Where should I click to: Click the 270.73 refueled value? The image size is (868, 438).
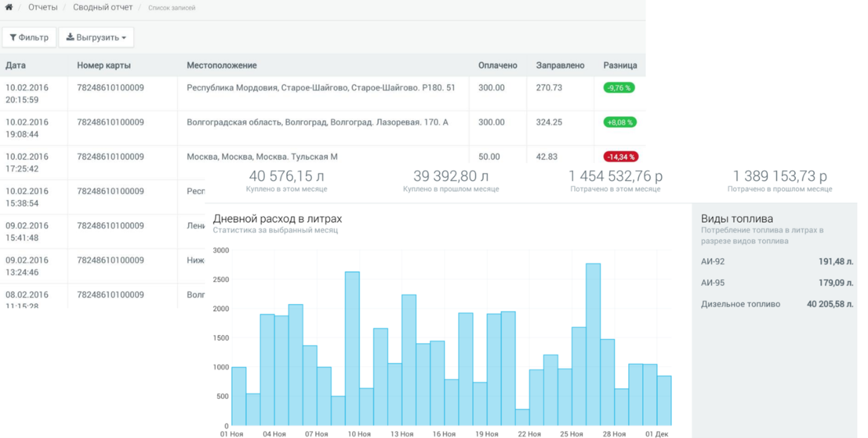tap(549, 87)
